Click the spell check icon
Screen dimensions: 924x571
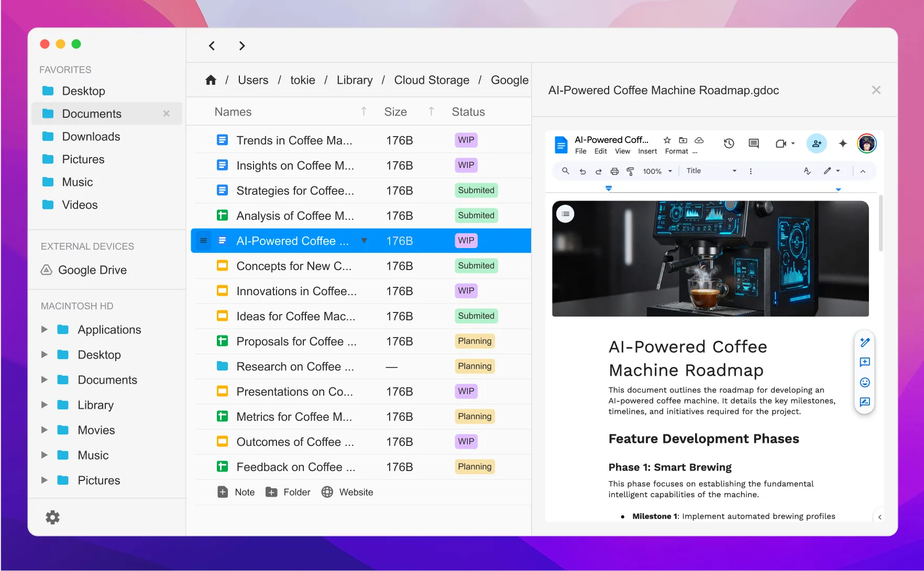pyautogui.click(x=807, y=171)
